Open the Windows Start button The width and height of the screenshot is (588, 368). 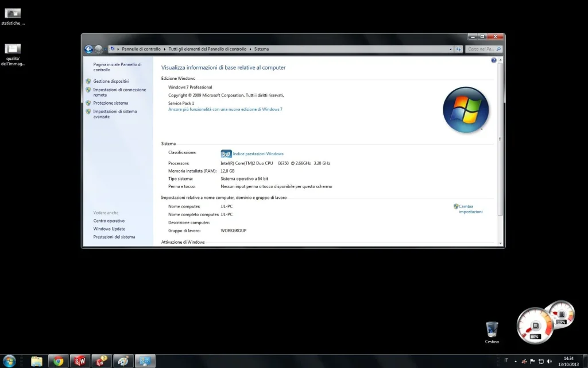pos(9,361)
